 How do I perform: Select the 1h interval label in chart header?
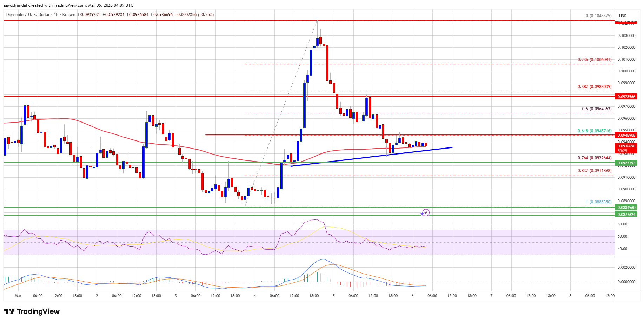click(56, 15)
